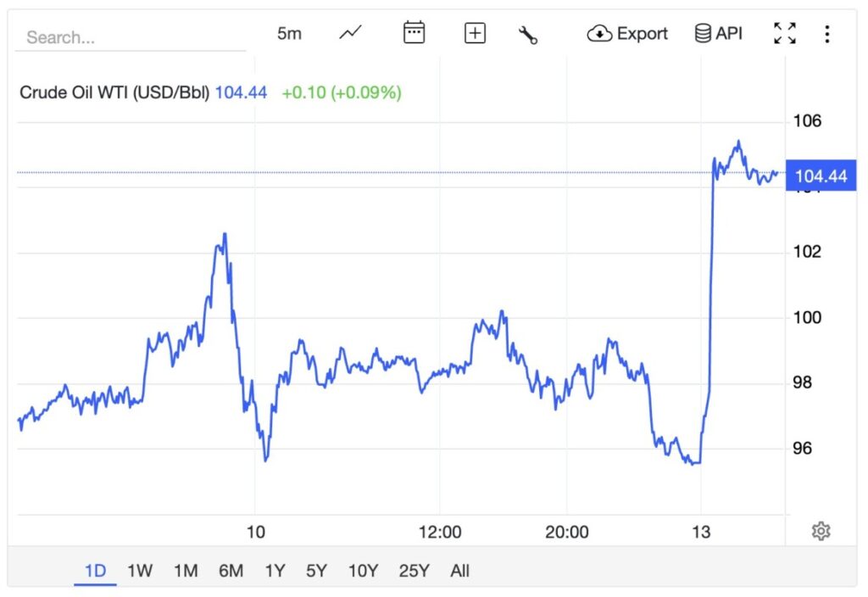Click the Export button
The image size is (868, 597).
pos(627,34)
